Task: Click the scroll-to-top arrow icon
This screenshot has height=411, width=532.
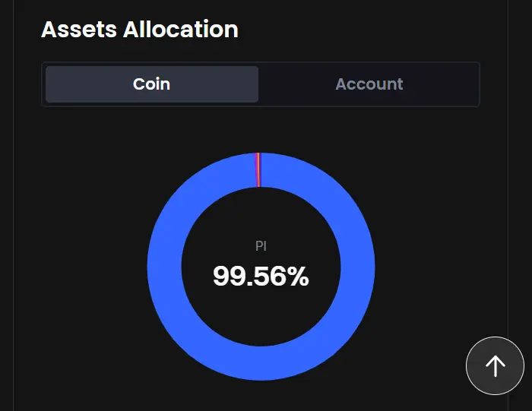Action: point(495,366)
